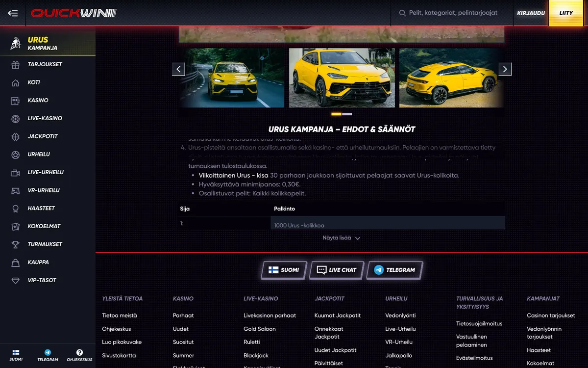Open Telegram button in footer

[395, 270]
